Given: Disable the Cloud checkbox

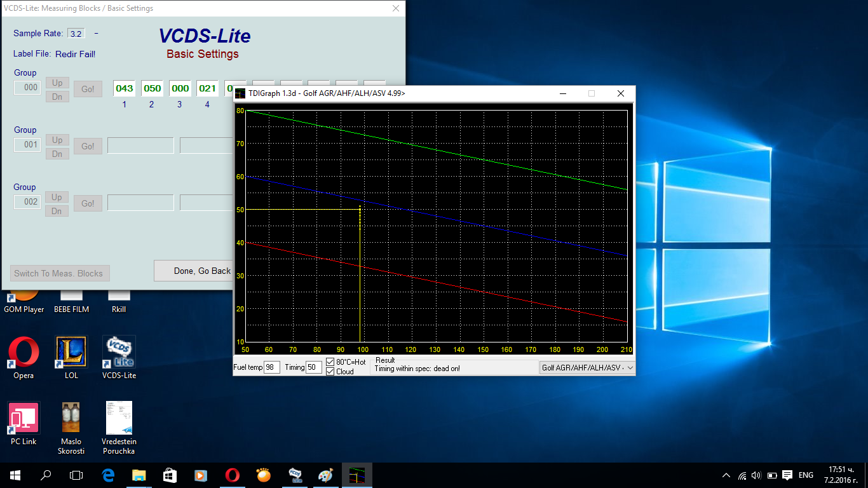Looking at the screenshot, I should tap(330, 372).
